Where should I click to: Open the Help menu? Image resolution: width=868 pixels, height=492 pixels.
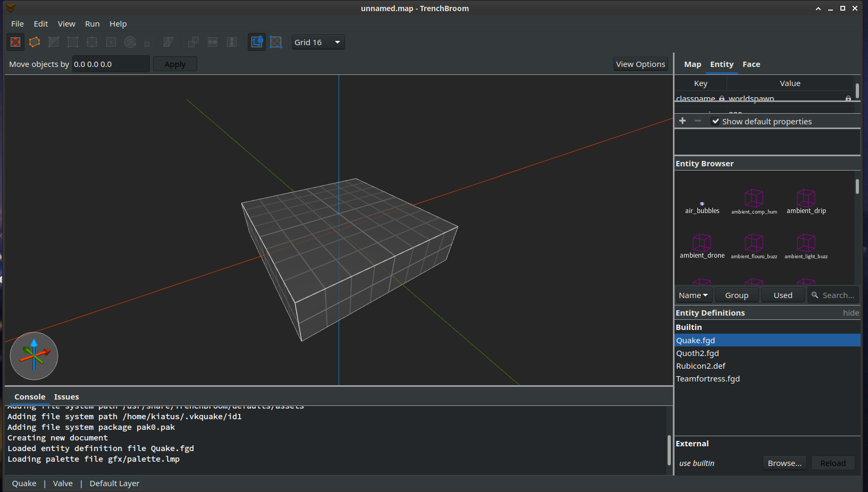click(x=118, y=24)
